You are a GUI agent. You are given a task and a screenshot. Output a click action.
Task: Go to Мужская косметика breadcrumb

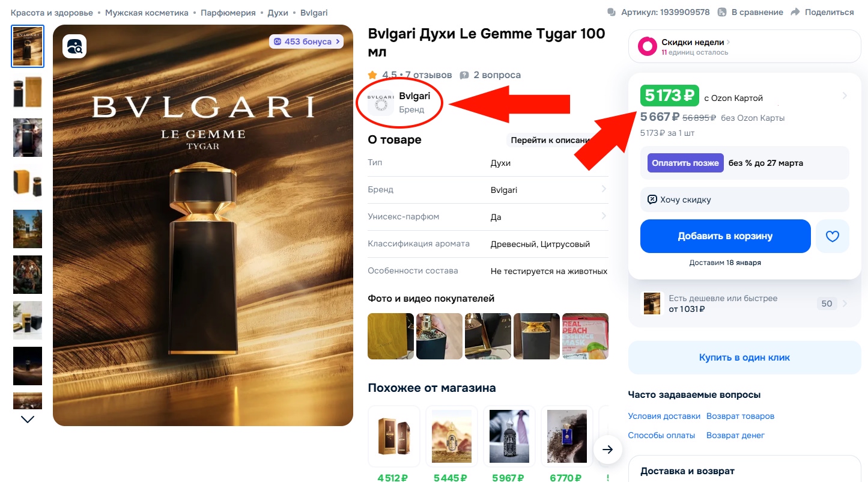pos(147,13)
